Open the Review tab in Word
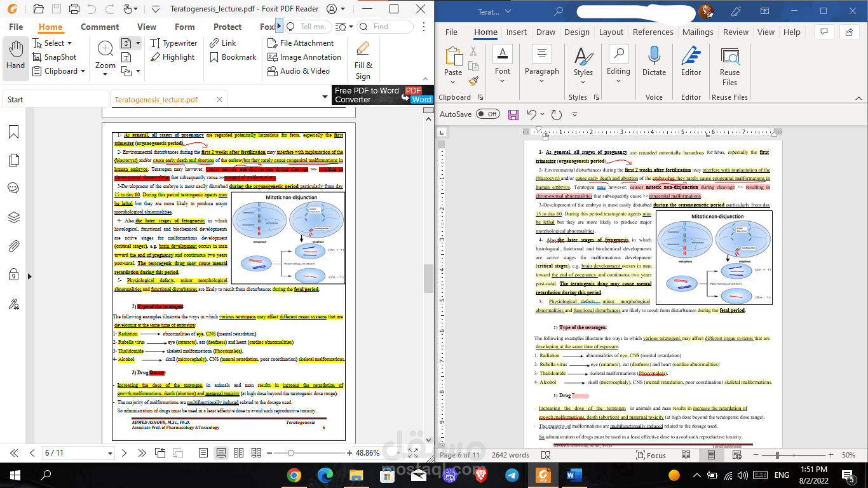Viewport: 868px width, 488px height. point(735,32)
